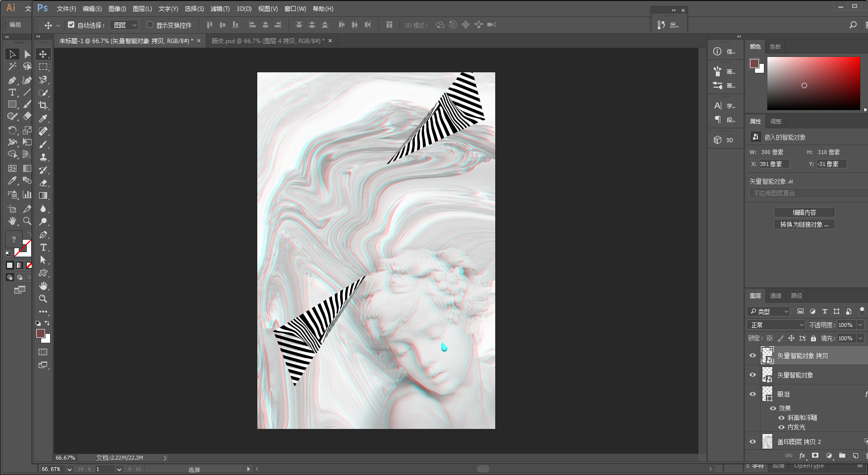Click lock all layer padlock icon
The image size is (868, 475).
pyautogui.click(x=813, y=338)
